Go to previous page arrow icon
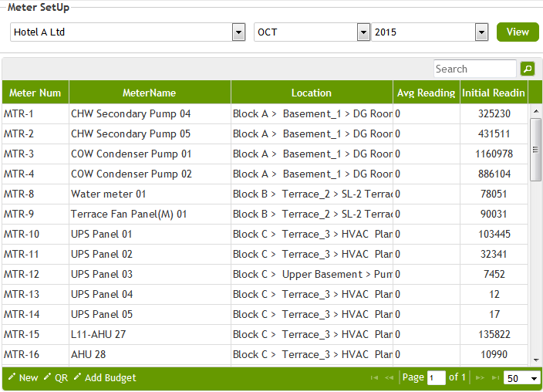 point(389,378)
